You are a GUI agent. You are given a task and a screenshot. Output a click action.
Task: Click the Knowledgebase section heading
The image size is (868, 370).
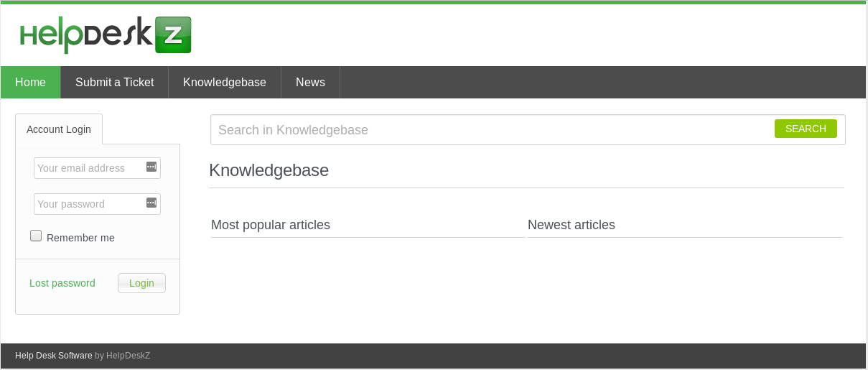(x=269, y=170)
